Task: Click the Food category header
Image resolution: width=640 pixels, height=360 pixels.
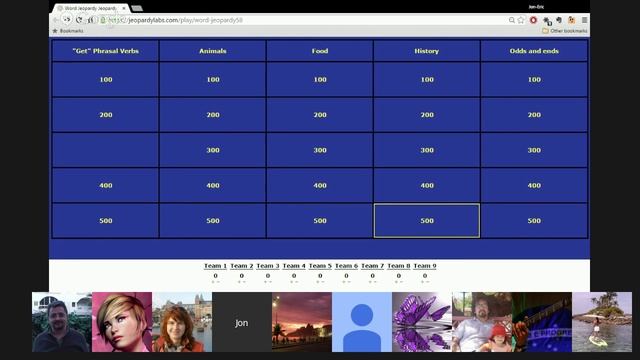Action: [x=320, y=51]
